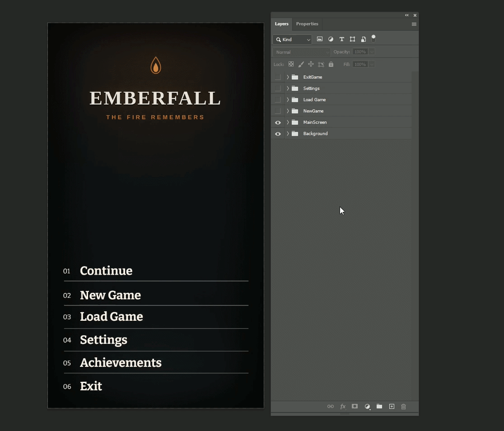Close the Layers panel
The height and width of the screenshot is (431, 504).
(415, 15)
